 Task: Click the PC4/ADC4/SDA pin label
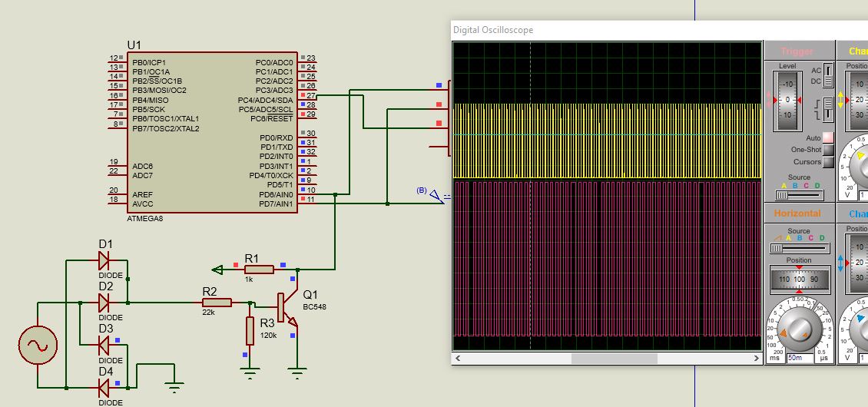(266, 101)
